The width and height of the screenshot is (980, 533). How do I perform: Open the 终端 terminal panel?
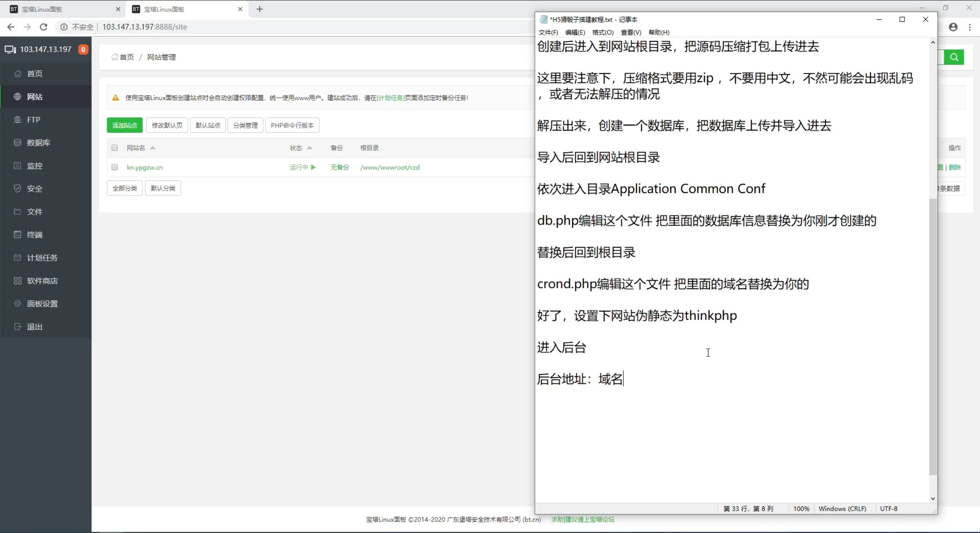[x=35, y=235]
